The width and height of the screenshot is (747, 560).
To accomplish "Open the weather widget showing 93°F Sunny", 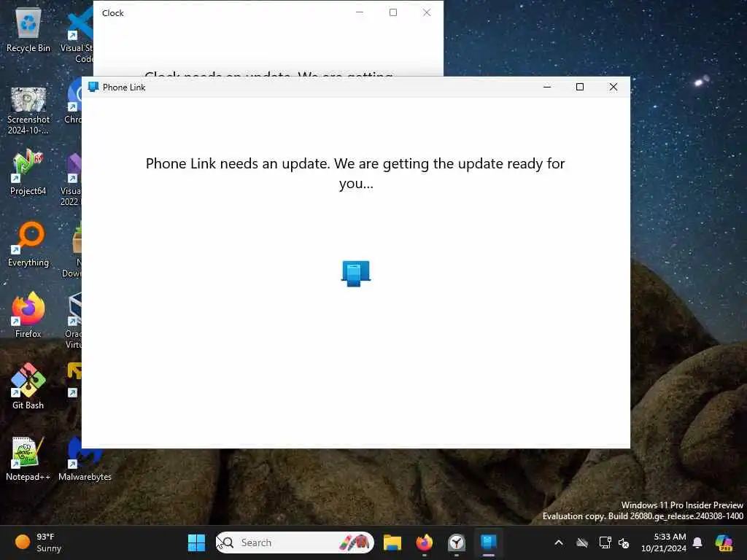I will point(38,542).
